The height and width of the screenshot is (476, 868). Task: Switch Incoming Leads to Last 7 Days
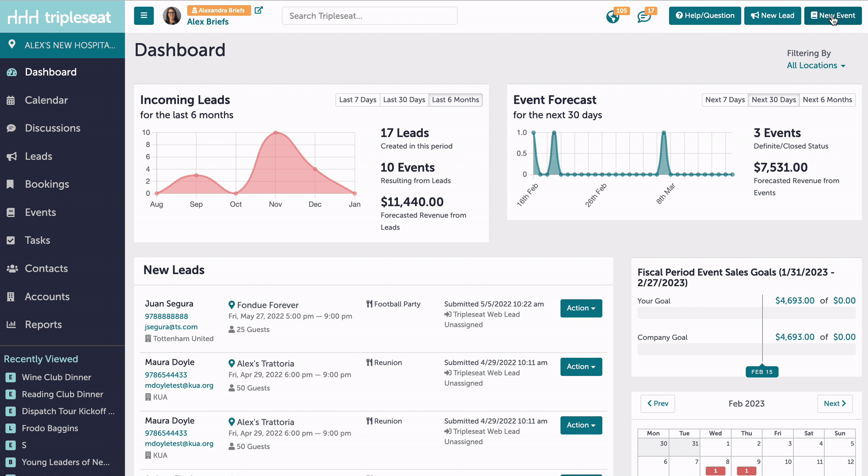click(x=358, y=100)
